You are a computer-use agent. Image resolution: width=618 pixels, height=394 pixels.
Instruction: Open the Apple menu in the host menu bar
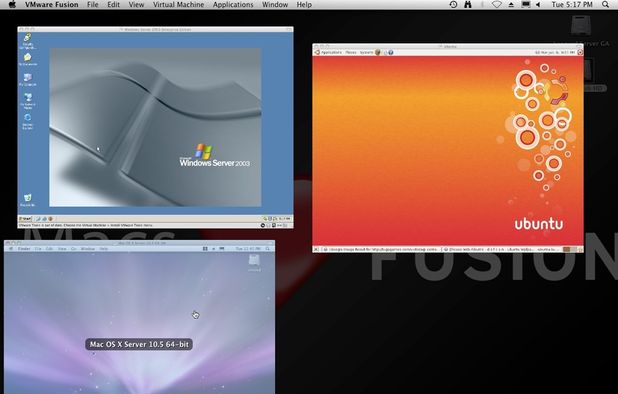(x=12, y=4)
